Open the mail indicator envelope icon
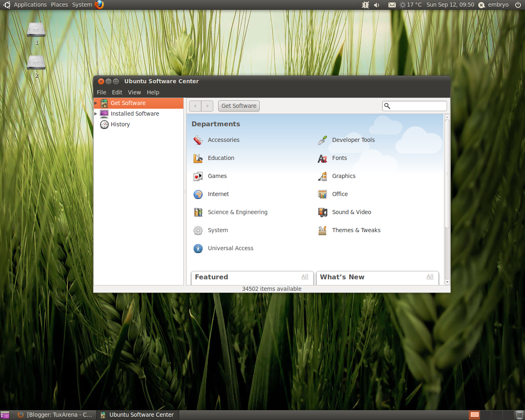The height and width of the screenshot is (420, 525). [392, 5]
